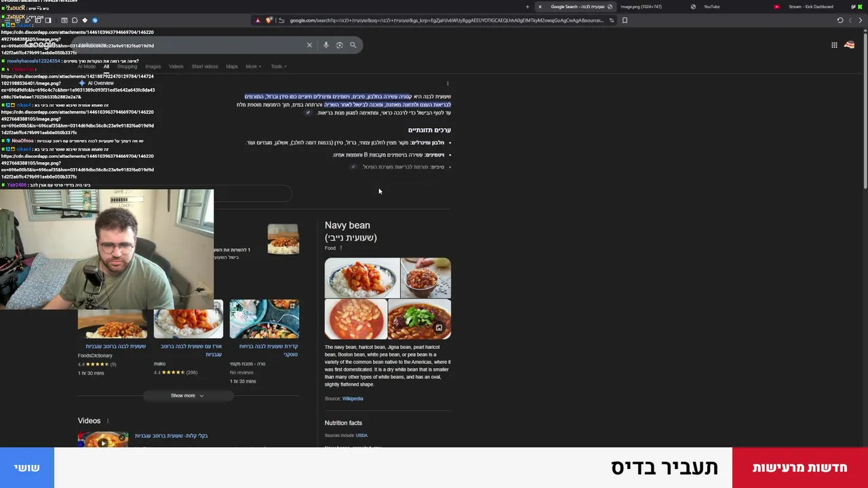Select Maps search tab
Screen dimensions: 868x488
[232, 66]
